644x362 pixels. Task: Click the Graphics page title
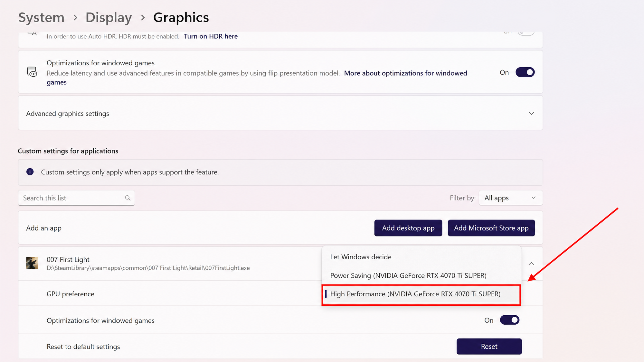click(181, 17)
